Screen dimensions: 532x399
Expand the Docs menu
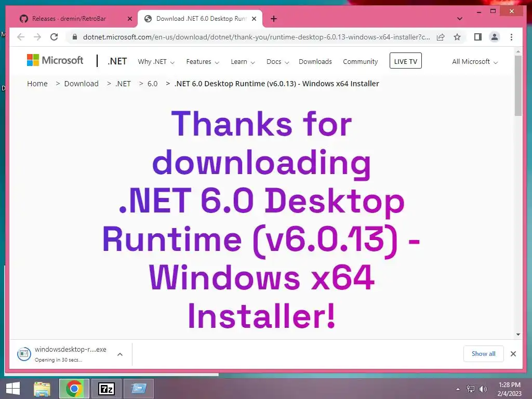coord(277,62)
